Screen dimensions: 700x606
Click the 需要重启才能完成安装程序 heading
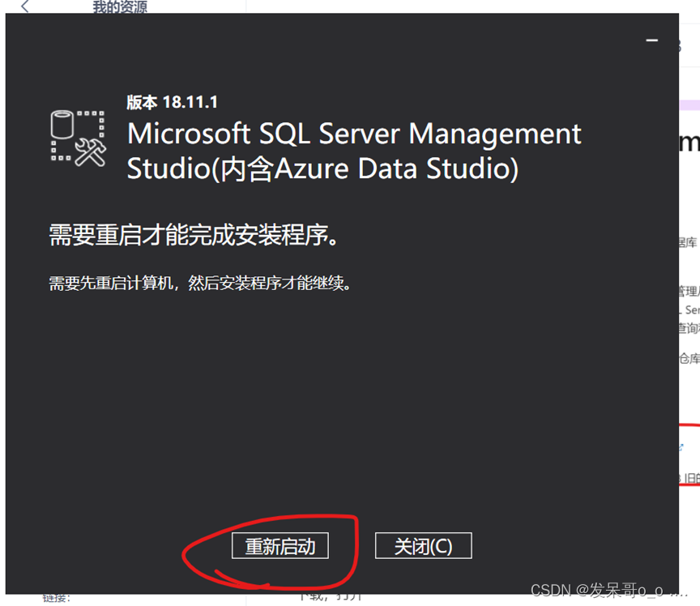point(194,235)
